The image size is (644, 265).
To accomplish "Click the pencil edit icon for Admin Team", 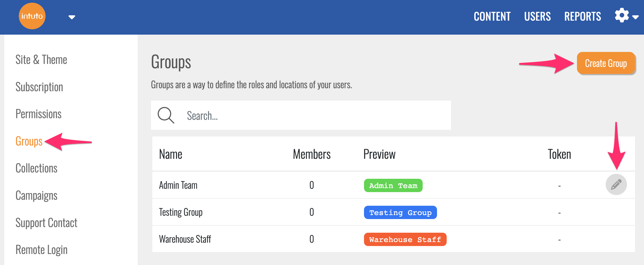I will coord(616,184).
